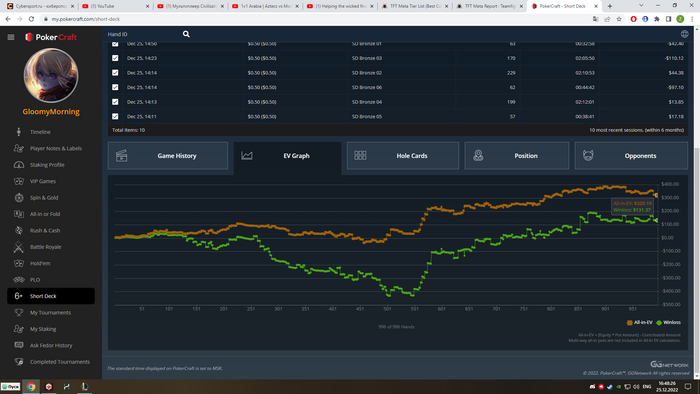700x394 pixels.
Task: Click the Share page icon
Action: point(607,19)
